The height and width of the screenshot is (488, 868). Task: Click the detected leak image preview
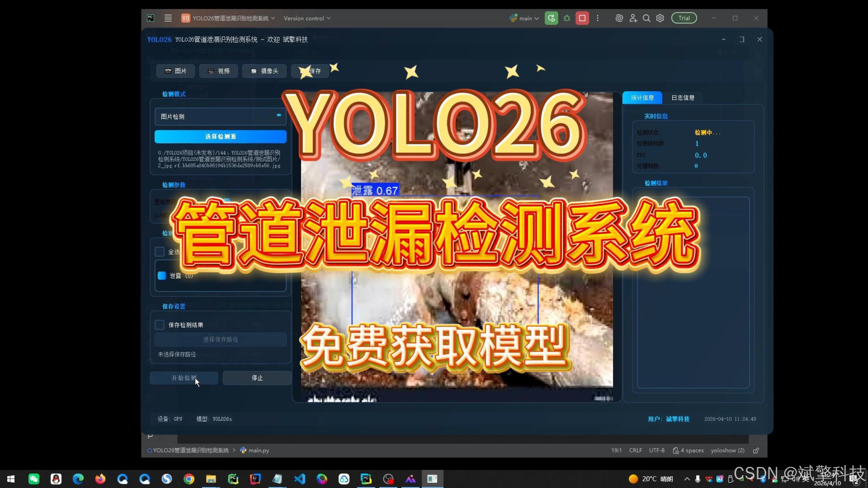(x=457, y=247)
